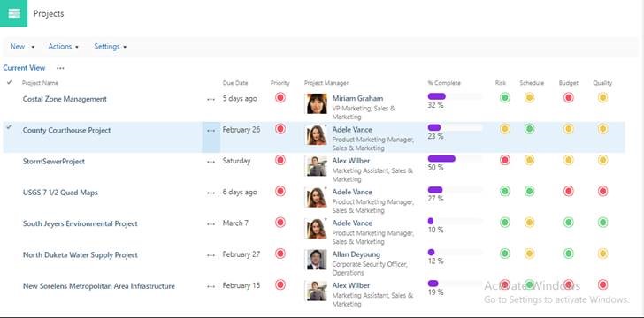Sort by Schedule column header
The height and width of the screenshot is (318, 644).
[x=532, y=83]
